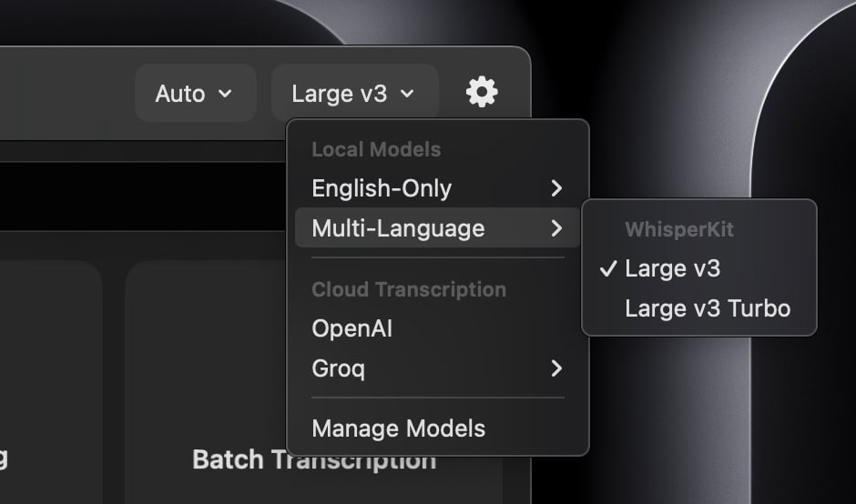Image resolution: width=856 pixels, height=504 pixels.
Task: Open the settings gear icon
Action: click(x=482, y=92)
